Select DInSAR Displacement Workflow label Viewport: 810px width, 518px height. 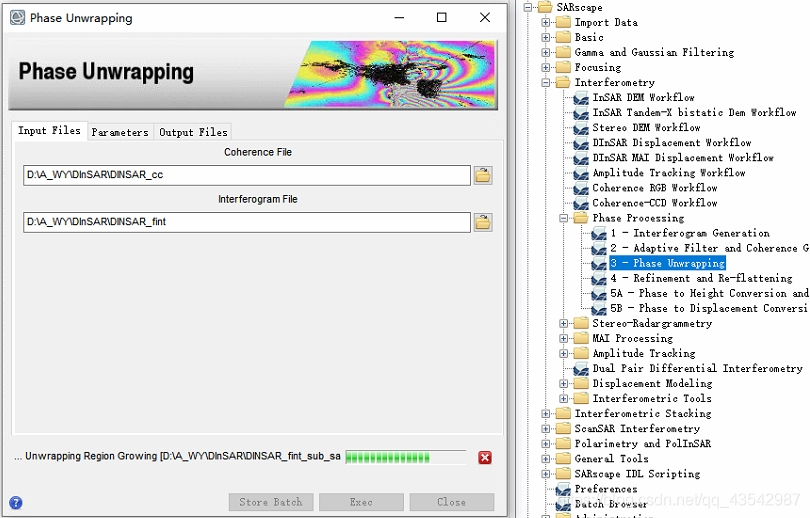672,143
